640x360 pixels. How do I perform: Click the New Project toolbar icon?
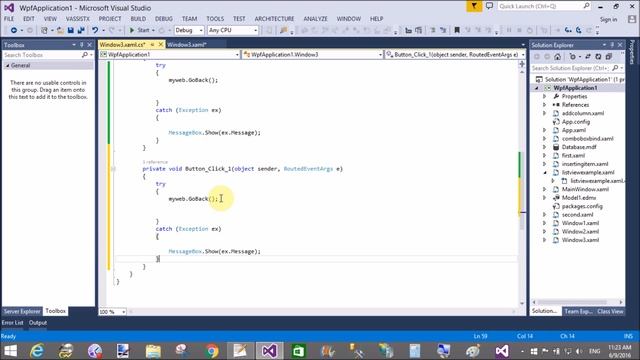[44, 30]
